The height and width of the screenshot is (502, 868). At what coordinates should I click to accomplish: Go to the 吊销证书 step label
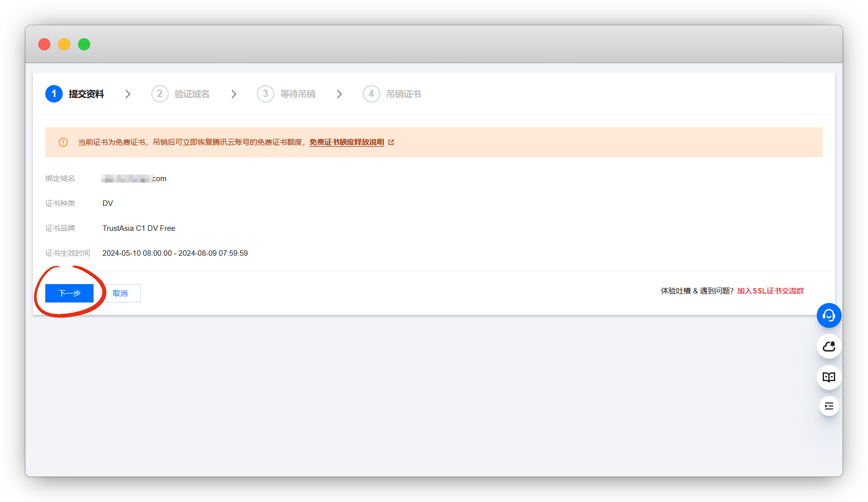(404, 94)
